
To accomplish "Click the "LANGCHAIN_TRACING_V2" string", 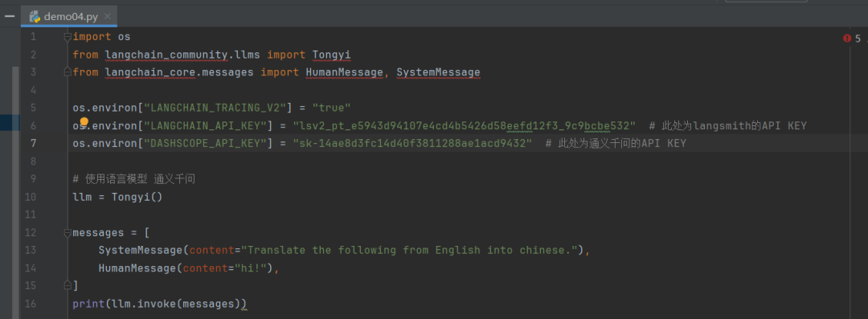I will tap(215, 108).
